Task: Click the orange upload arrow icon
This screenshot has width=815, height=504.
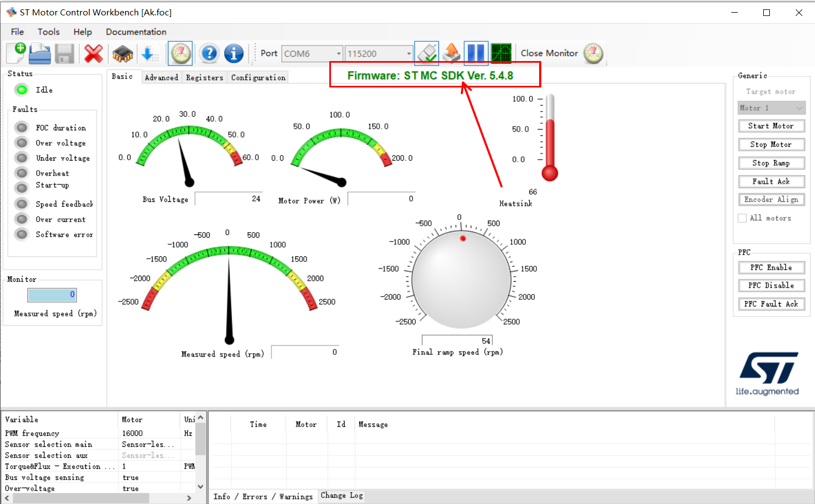Action: [x=452, y=53]
